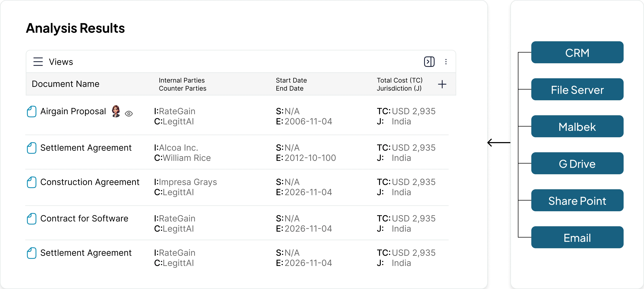
Task: Click the document icon beside first Settlement Agreement
Action: [x=31, y=148]
